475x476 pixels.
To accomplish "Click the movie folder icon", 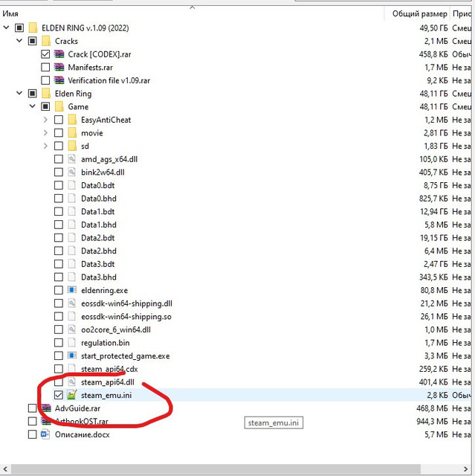I will click(x=72, y=133).
